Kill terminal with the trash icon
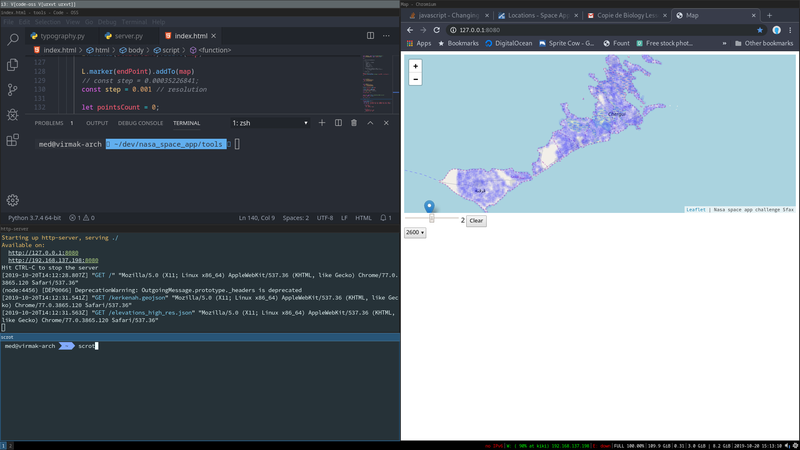Viewport: 800px width, 450px height. coord(354,123)
